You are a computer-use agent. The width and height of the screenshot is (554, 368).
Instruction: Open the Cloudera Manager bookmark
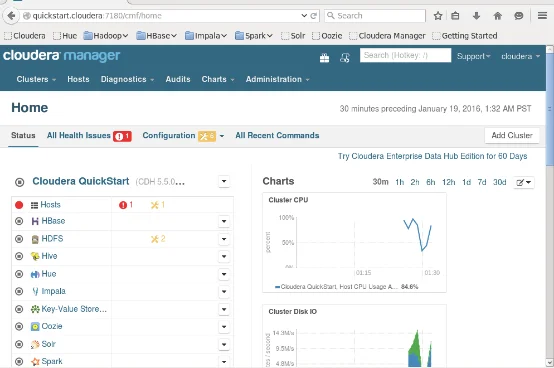pyautogui.click(x=388, y=36)
